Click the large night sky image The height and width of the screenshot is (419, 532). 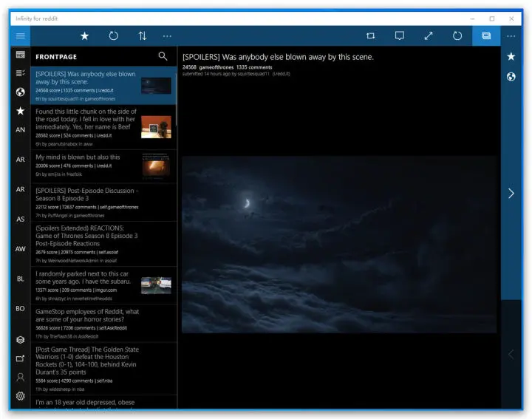[339, 245]
